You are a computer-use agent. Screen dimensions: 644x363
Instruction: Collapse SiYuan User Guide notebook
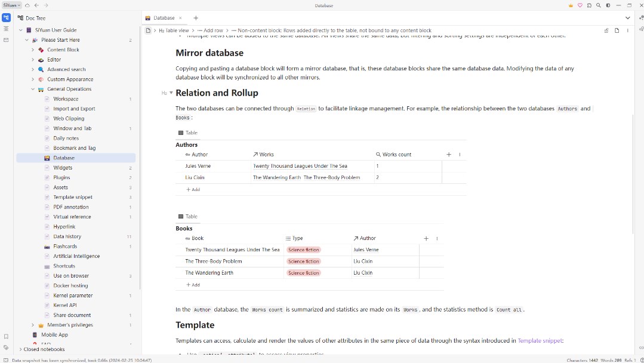pos(20,30)
